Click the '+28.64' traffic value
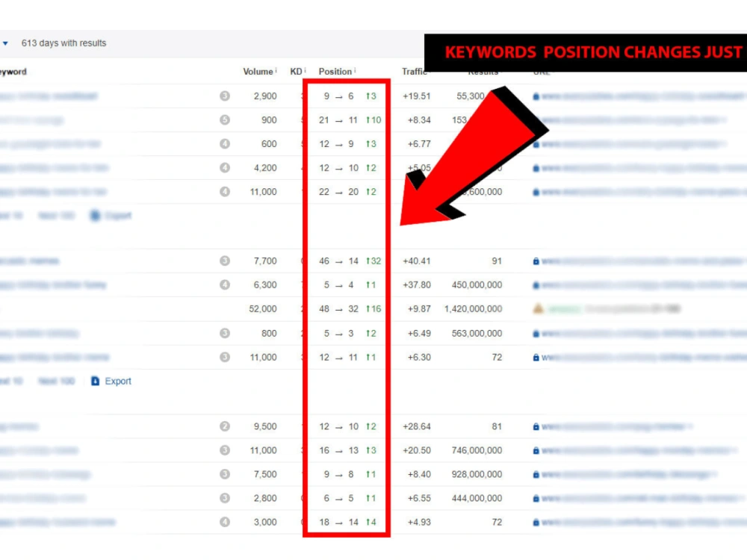 [416, 426]
